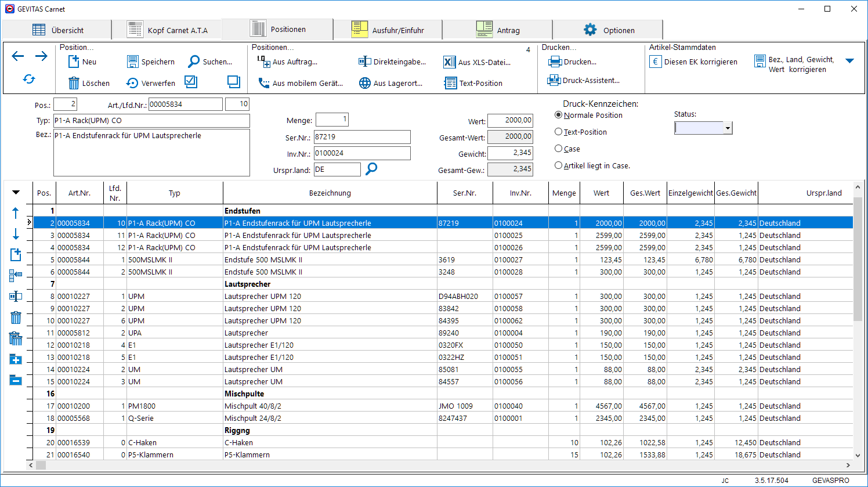Select Normale Position radio button
Viewport: 868px width, 487px height.
click(558, 115)
